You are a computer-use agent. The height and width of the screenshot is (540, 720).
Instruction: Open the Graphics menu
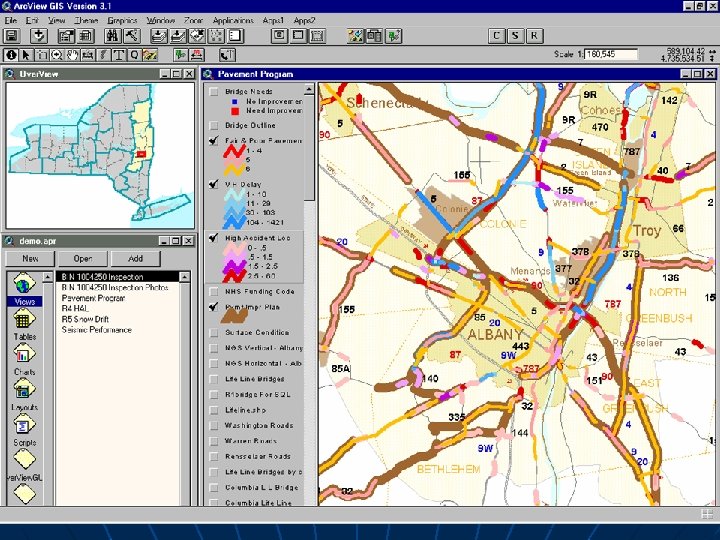click(122, 20)
